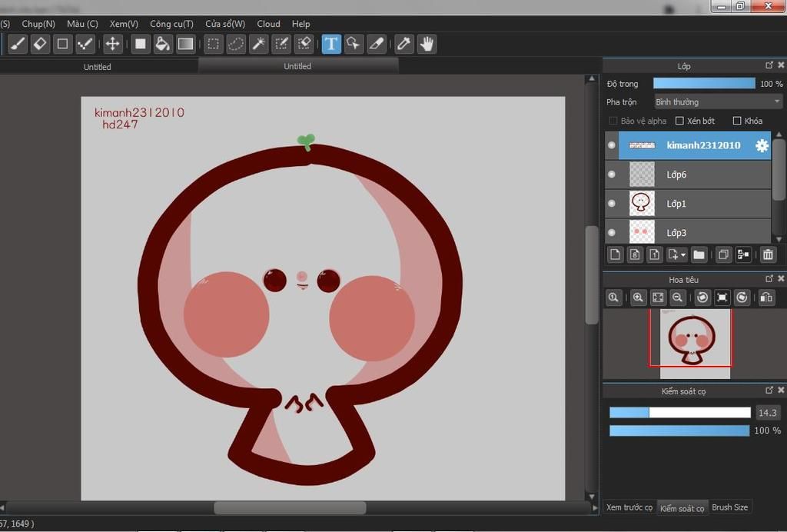Open the Chụp(N) menu
Screen dimensions: 787x532
[38, 24]
